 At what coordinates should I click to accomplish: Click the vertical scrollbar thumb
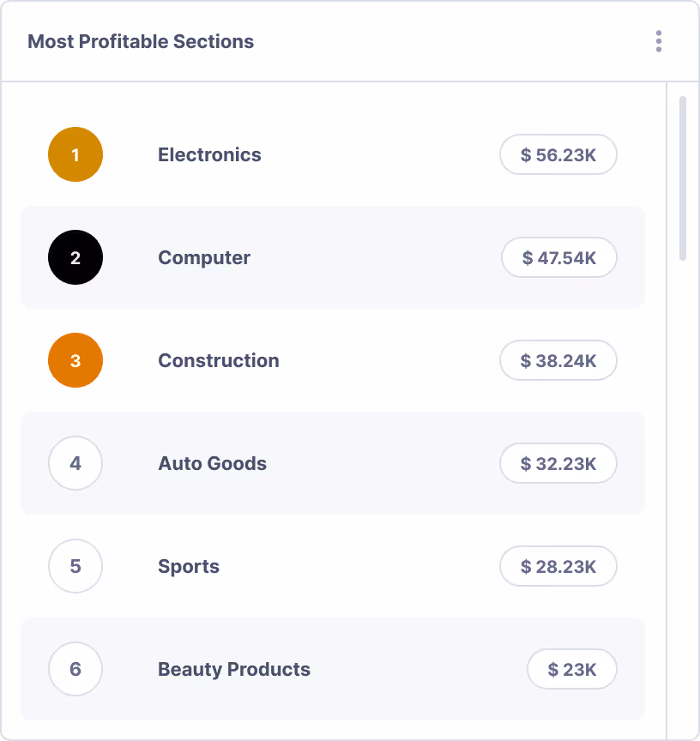click(683, 178)
